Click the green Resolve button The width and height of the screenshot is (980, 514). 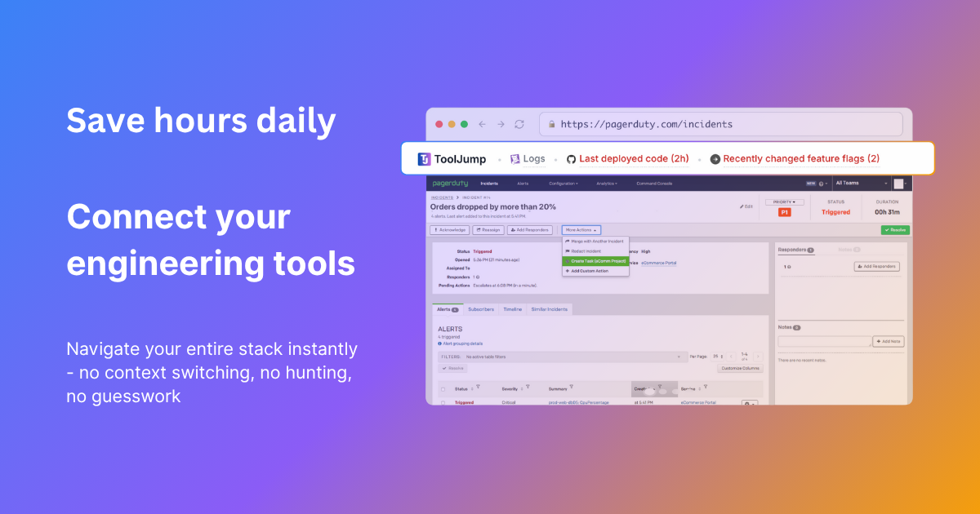[895, 229]
